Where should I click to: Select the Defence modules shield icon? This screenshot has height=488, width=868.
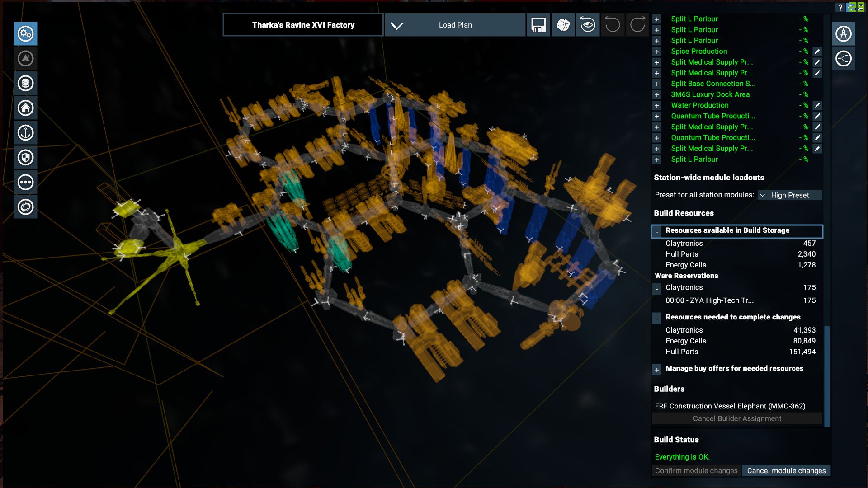(x=26, y=157)
